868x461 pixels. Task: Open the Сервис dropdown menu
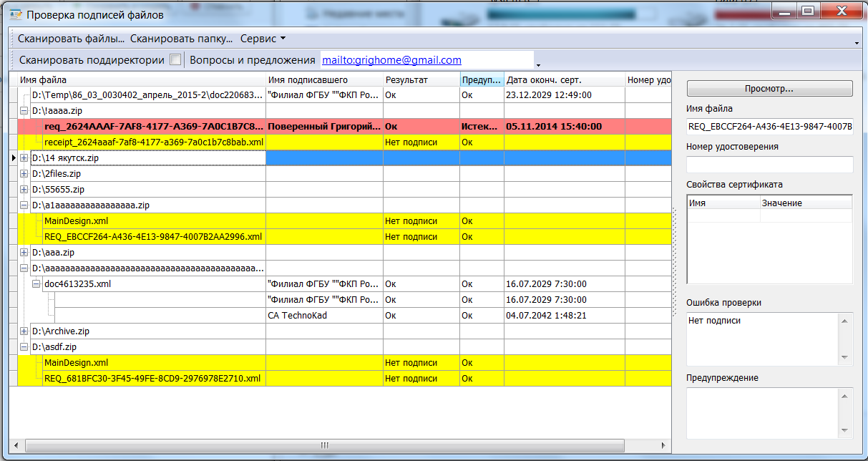pyautogui.click(x=263, y=39)
